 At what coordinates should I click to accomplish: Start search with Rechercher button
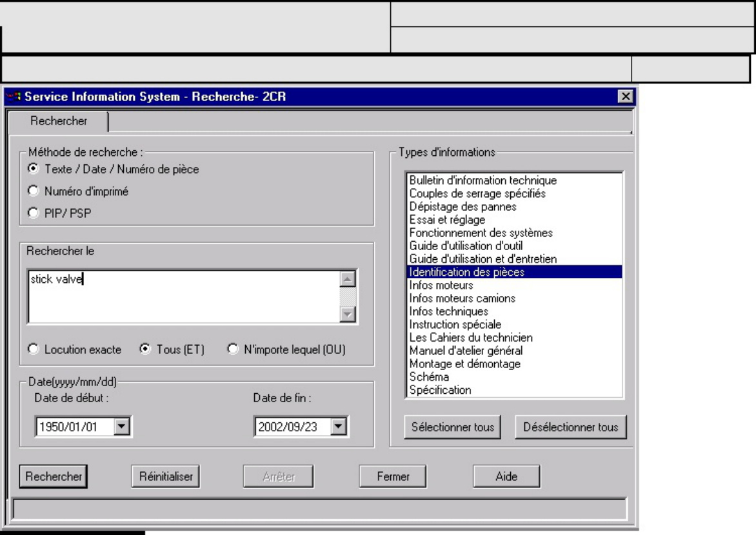pos(54,476)
